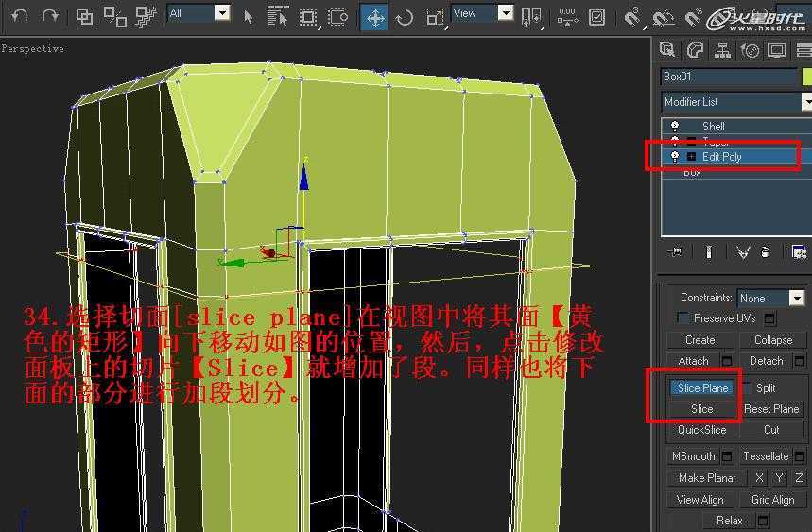The width and height of the screenshot is (812, 532).
Task: Click the Box01 object name field
Action: [x=729, y=77]
